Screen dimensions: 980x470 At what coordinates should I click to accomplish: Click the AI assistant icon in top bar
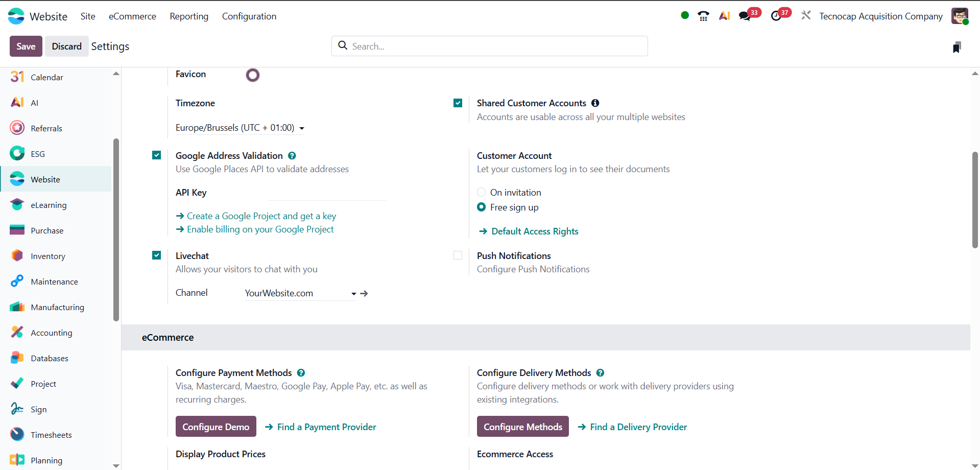(724, 16)
